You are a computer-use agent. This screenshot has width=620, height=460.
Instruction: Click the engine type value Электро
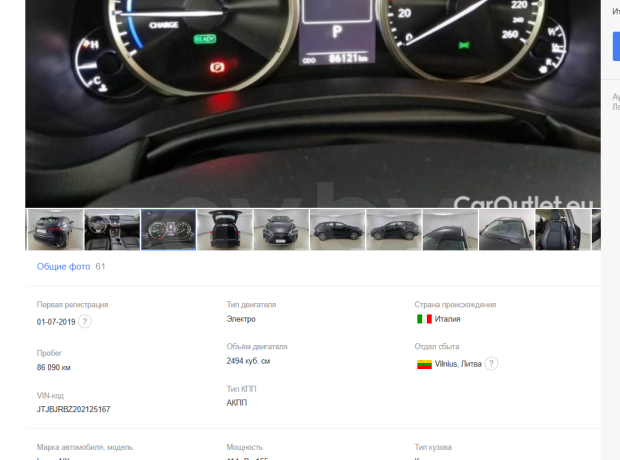[241, 319]
